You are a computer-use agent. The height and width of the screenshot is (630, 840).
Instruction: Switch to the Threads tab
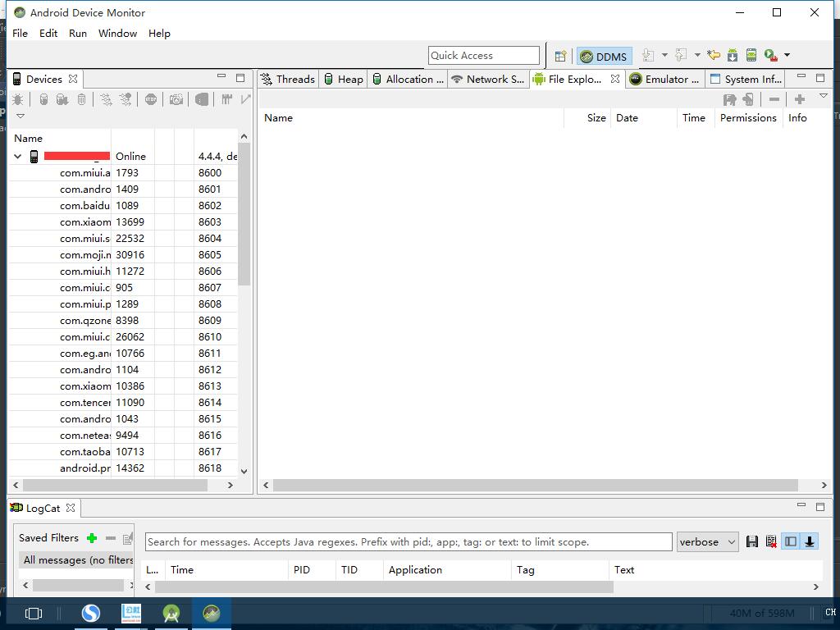click(x=288, y=80)
